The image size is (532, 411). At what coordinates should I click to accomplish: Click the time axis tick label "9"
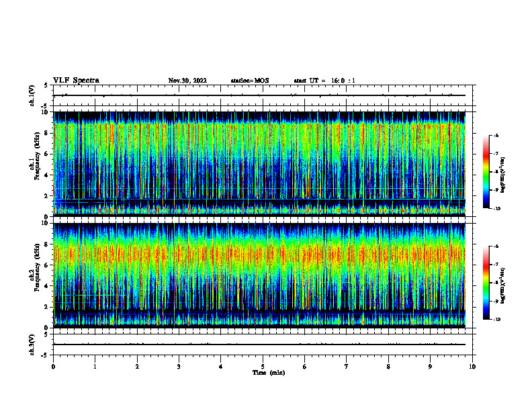point(430,367)
